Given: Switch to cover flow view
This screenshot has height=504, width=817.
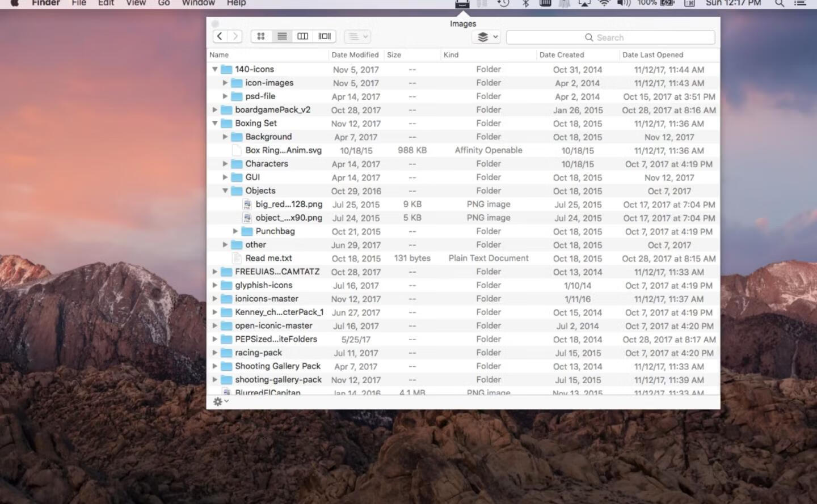Looking at the screenshot, I should (x=325, y=36).
